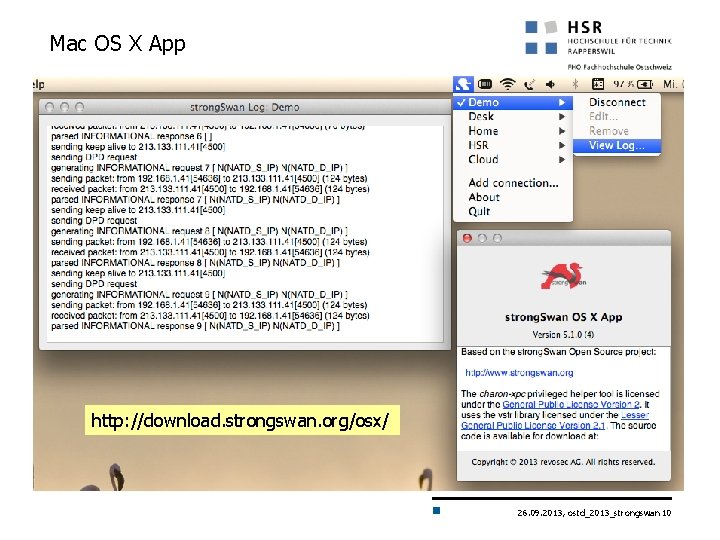Open the About menu entry
This screenshot has width=720, height=540.
pos(512,197)
